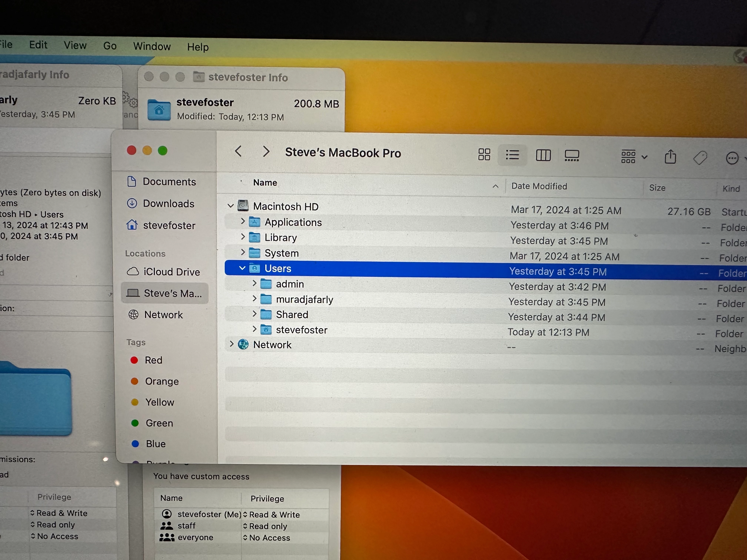The height and width of the screenshot is (560, 747).
Task: Expand the Applications folder row
Action: click(243, 221)
